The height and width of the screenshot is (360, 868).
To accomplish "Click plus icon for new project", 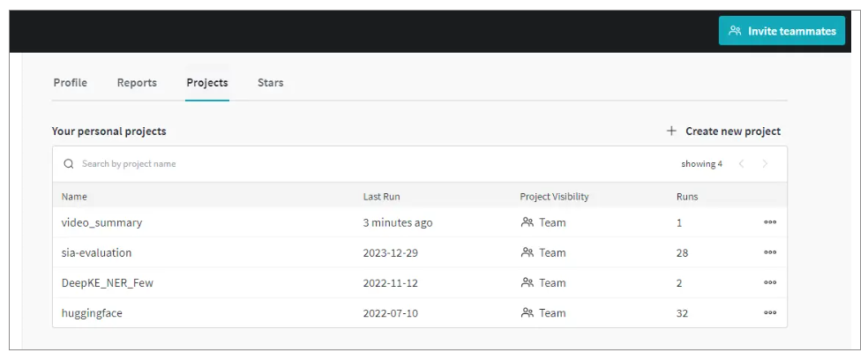I will [671, 131].
